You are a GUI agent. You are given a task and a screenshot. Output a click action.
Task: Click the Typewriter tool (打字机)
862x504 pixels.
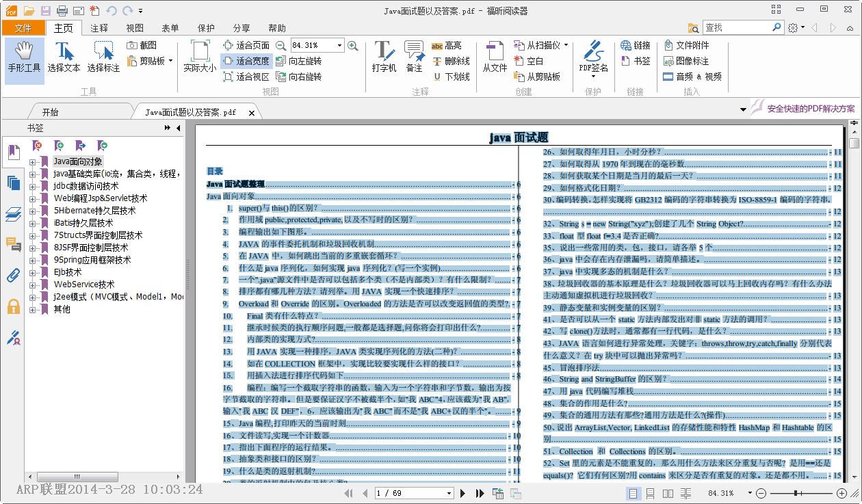[x=384, y=57]
